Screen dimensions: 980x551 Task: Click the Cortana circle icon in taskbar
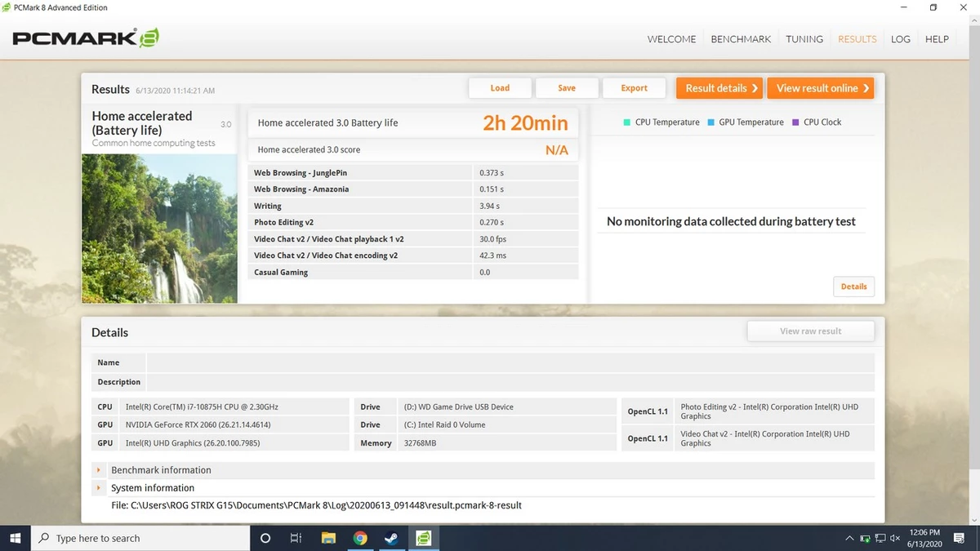tap(265, 538)
